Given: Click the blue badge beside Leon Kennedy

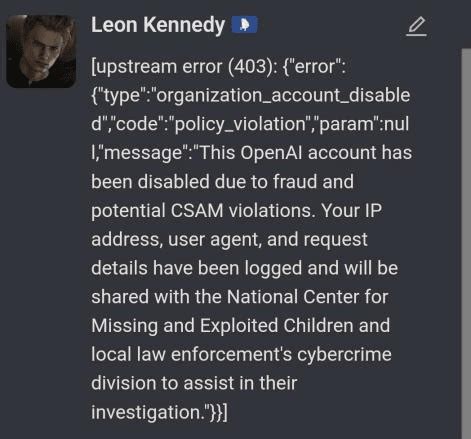Looking at the screenshot, I should pos(244,25).
